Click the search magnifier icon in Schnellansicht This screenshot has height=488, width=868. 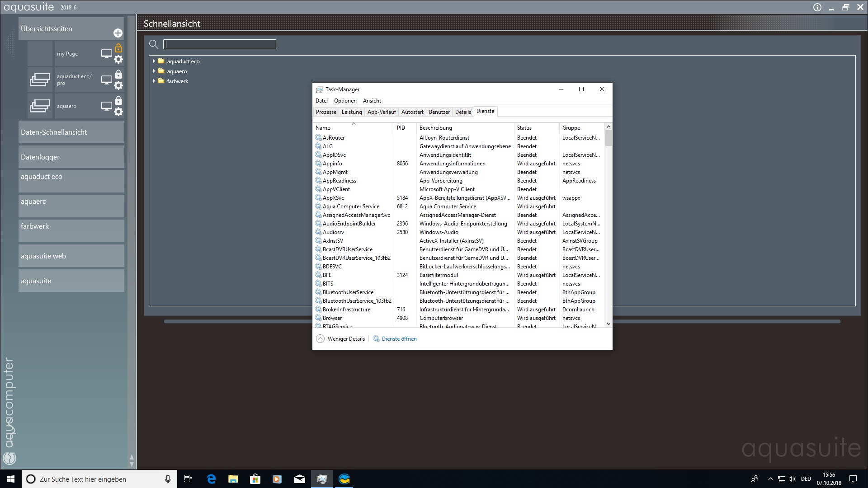coord(154,44)
